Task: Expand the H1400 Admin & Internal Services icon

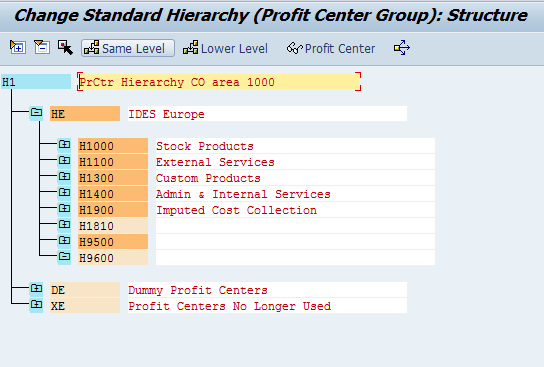Action: [x=64, y=193]
